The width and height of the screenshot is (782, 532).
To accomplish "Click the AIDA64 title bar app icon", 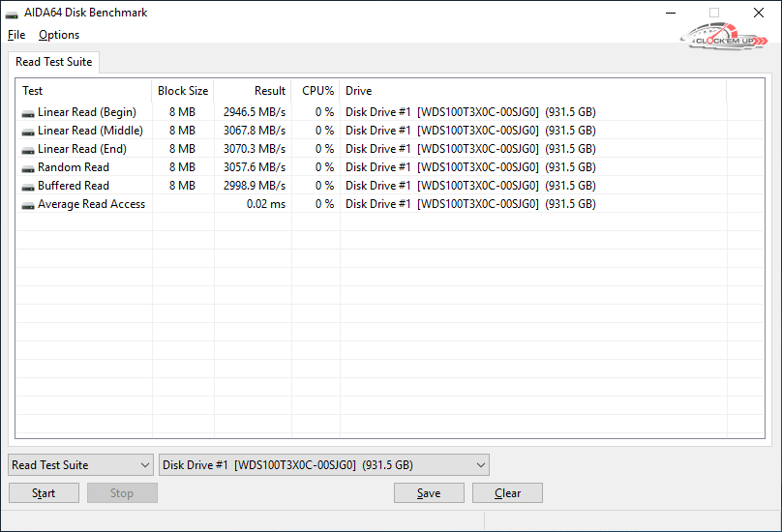I will [x=13, y=14].
